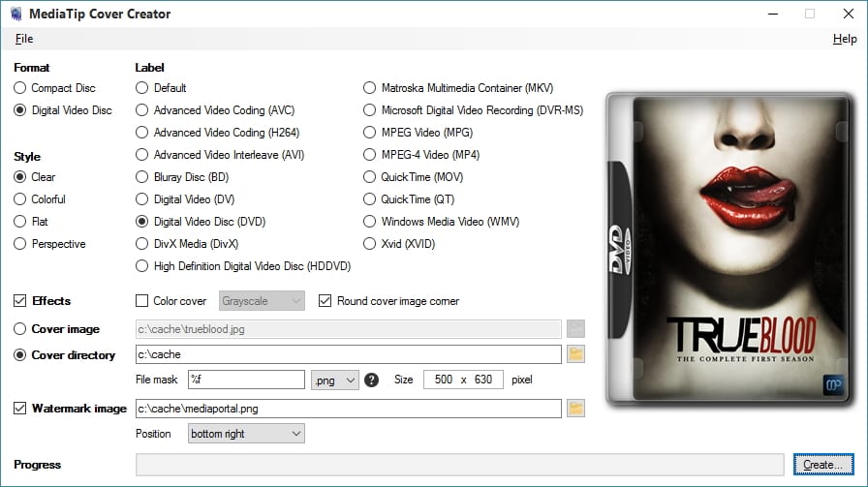This screenshot has width=868, height=487.
Task: Select Bluray Disc (BD) label
Action: [142, 177]
